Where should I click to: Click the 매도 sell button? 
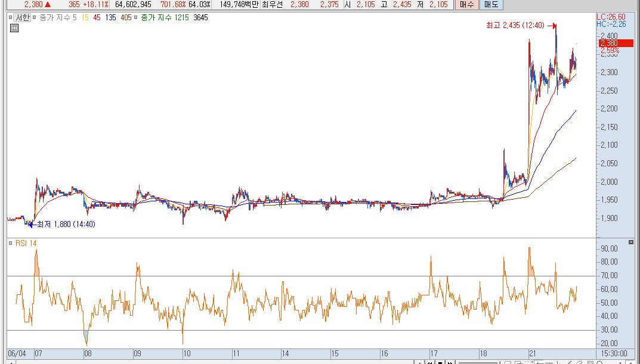tap(491, 5)
